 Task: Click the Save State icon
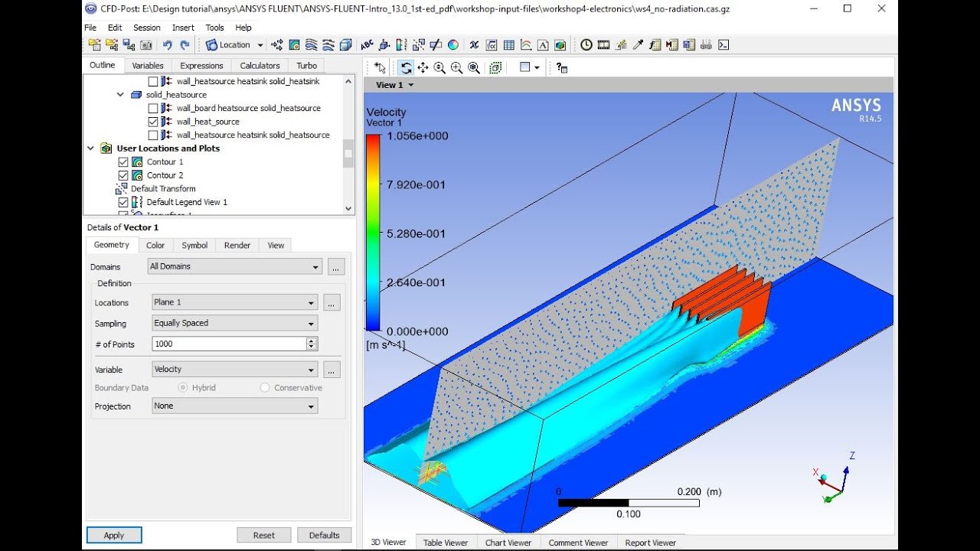129,45
